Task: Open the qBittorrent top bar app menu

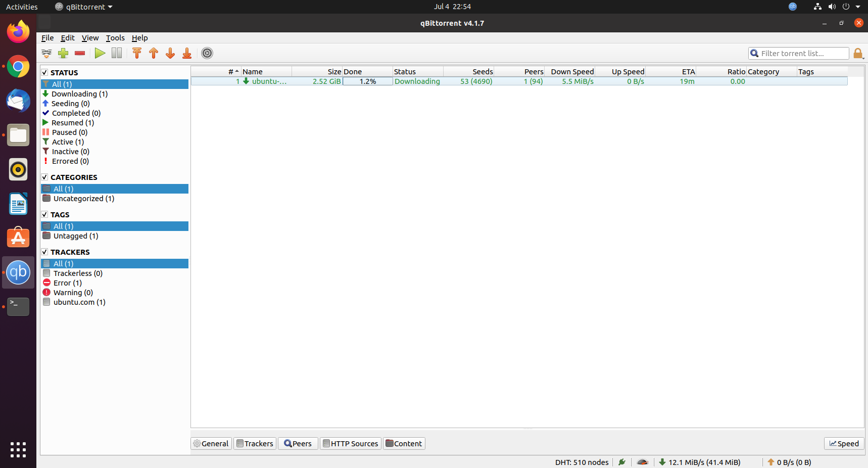Action: [83, 7]
